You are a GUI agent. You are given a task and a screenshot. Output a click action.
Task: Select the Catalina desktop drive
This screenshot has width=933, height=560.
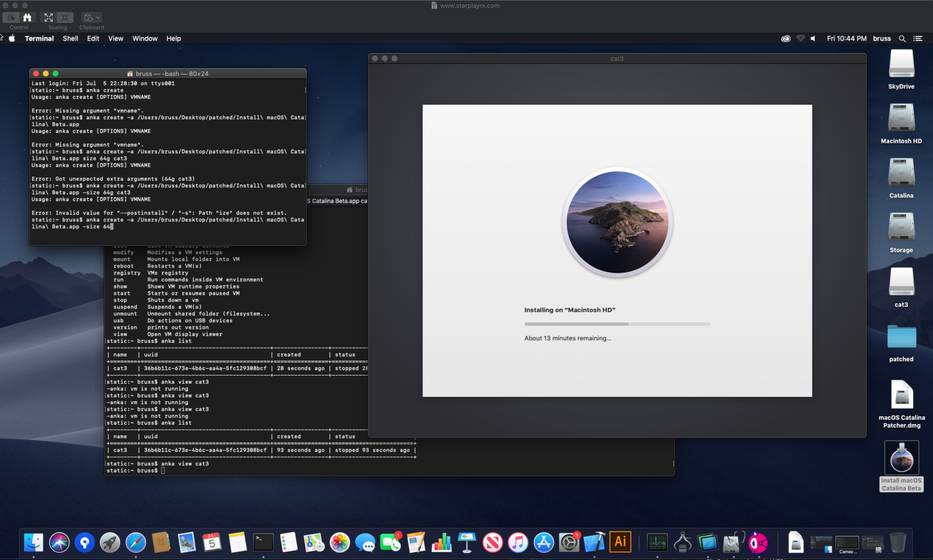pyautogui.click(x=901, y=178)
